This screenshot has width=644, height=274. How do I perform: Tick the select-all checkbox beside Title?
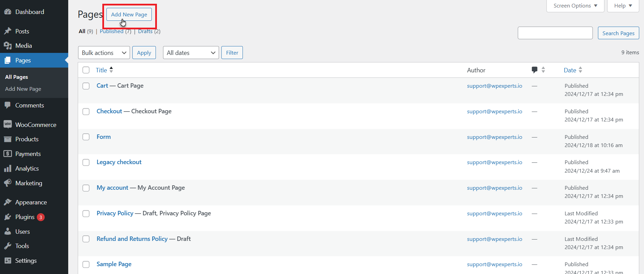click(x=86, y=70)
